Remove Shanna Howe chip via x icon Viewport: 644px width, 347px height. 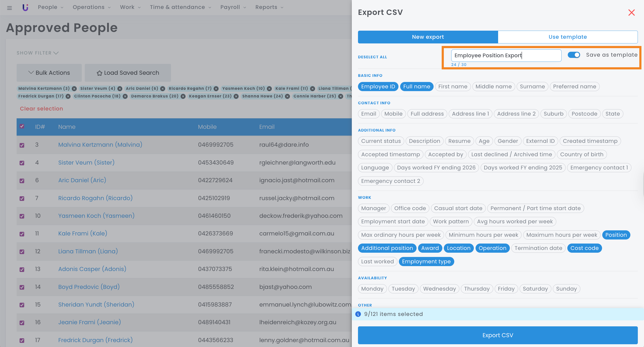pos(287,96)
